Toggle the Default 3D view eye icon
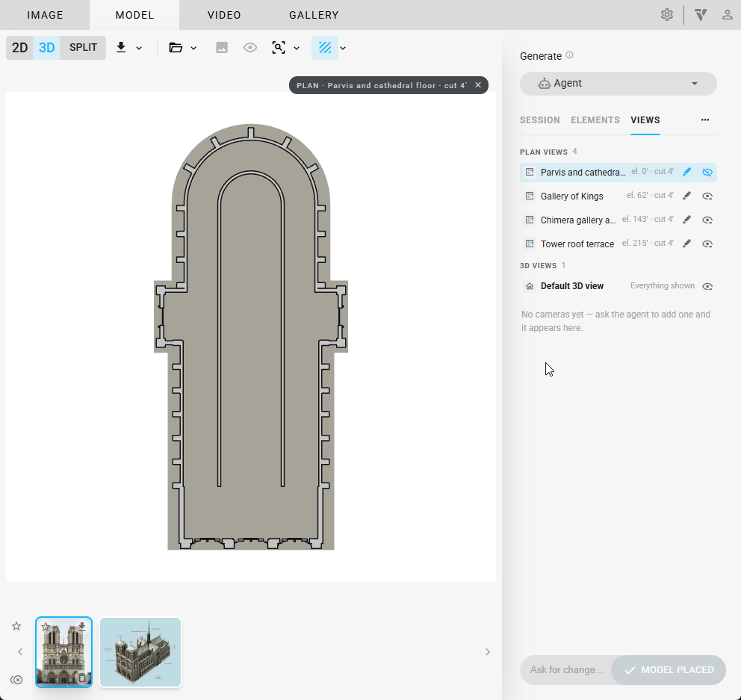 (x=707, y=286)
